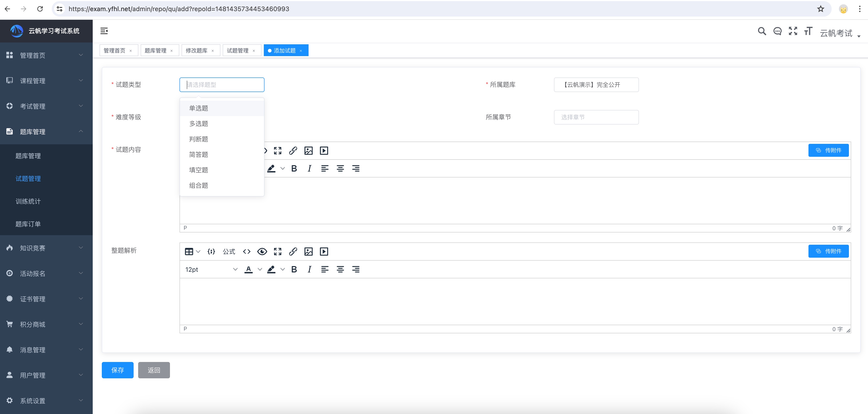Open the 所属题库 select box

click(x=596, y=85)
